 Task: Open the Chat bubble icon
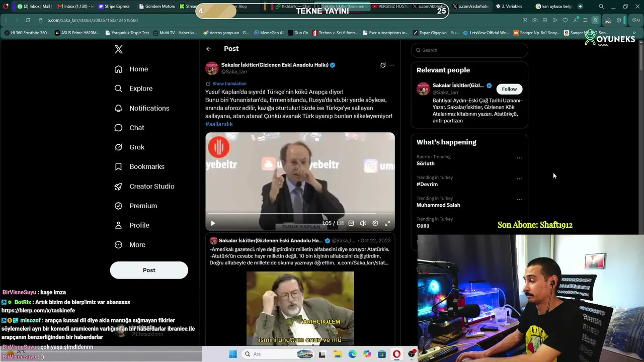[118, 128]
